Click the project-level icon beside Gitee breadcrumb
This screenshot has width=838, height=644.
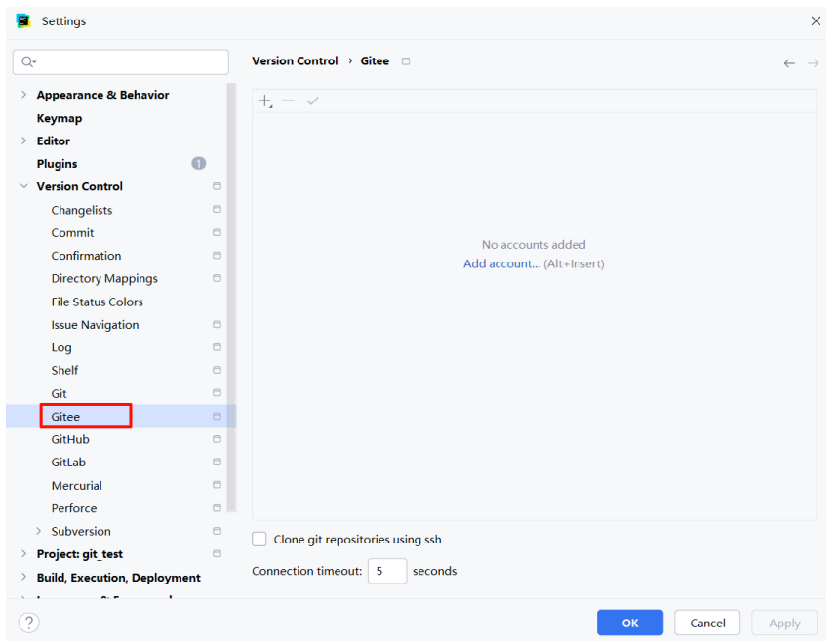pos(406,61)
